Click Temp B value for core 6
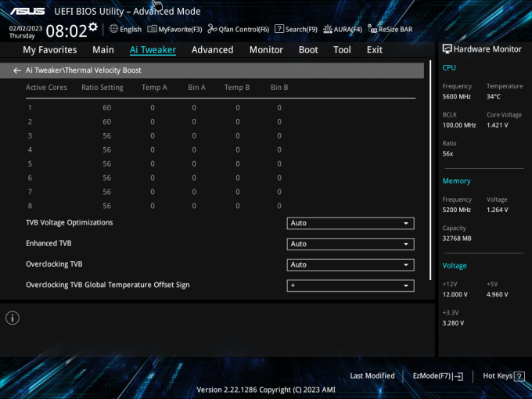This screenshot has width=532, height=399. 238,178
